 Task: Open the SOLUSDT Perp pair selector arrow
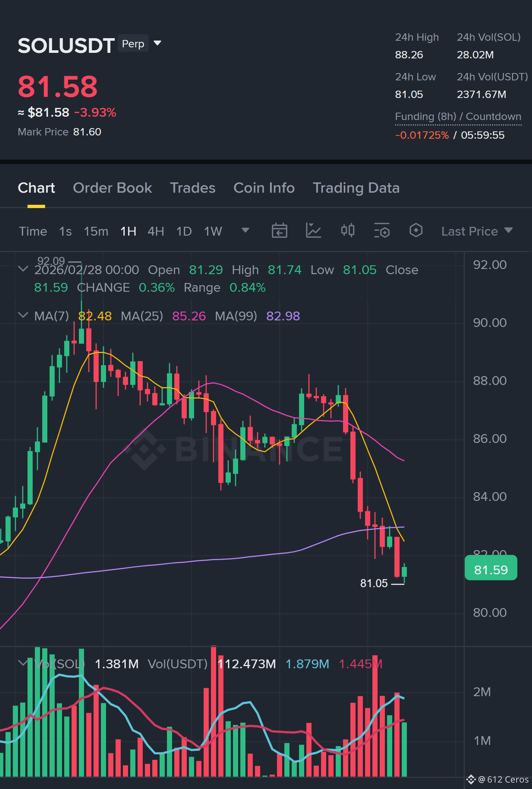(157, 43)
